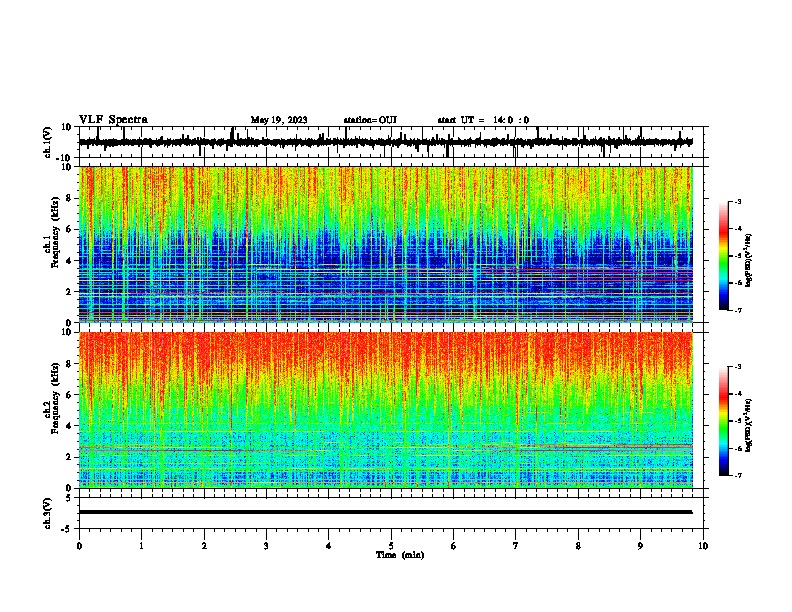Screen dimensions: 792x612
Task: Click the time axis tick label "0"
Action: click(79, 546)
